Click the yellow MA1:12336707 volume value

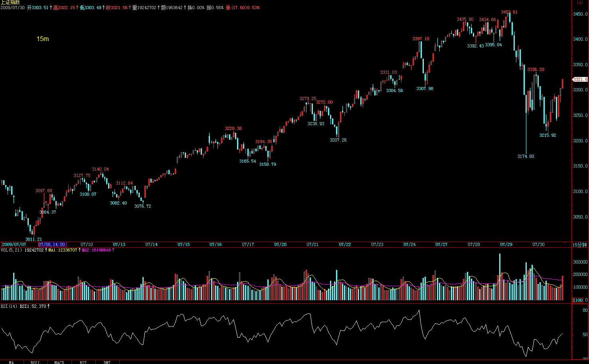63,250
